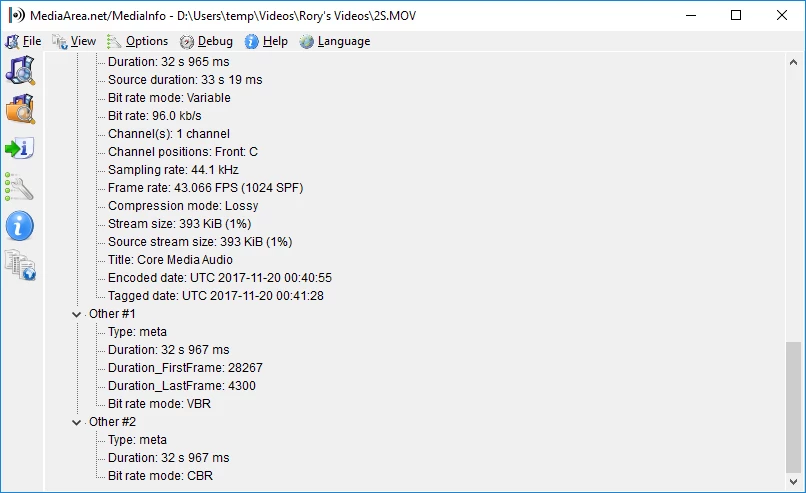This screenshot has width=806, height=493.
Task: Close the MediaInfo window
Action: [x=782, y=15]
